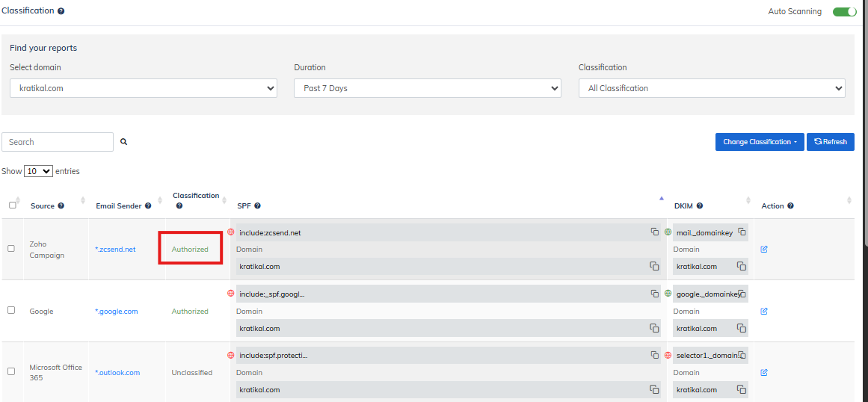This screenshot has height=402, width=868.
Task: Open the All Classification filter dropdown
Action: 711,88
